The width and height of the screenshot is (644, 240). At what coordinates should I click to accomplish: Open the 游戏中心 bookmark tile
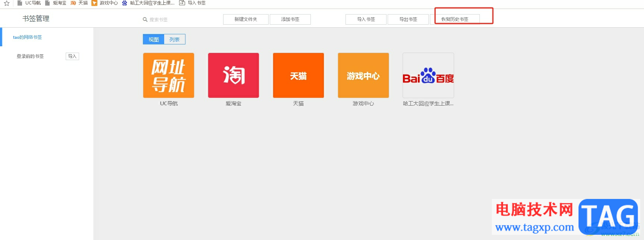coord(363,75)
